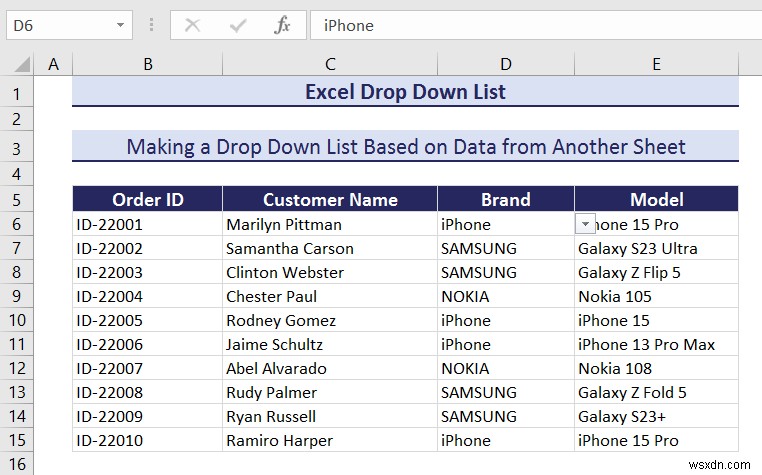The height and width of the screenshot is (475, 762).
Task: Click the Select All corner triangle
Action: click(22, 64)
